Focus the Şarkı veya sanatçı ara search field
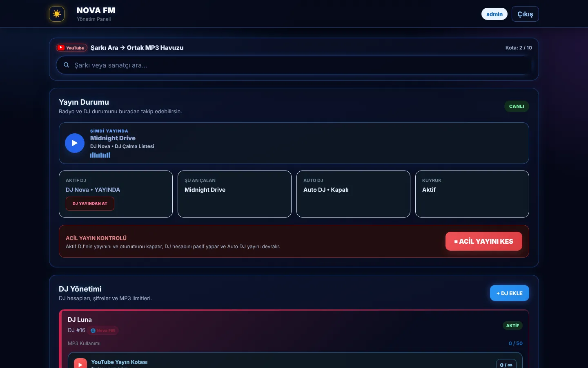This screenshot has width=588, height=368. tap(294, 65)
